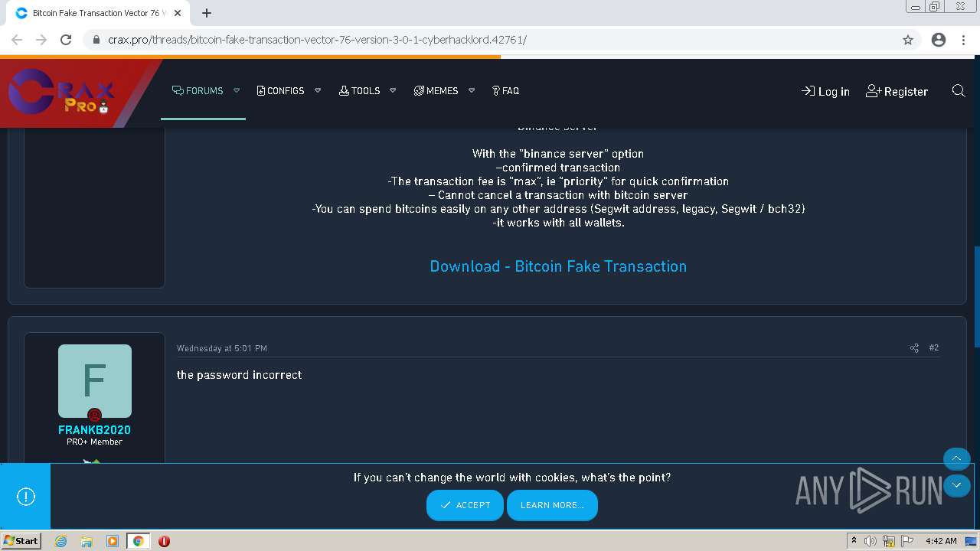This screenshot has height=551, width=980.
Task: Close the Bitcoin Fake Transaction tab
Action: tap(178, 13)
